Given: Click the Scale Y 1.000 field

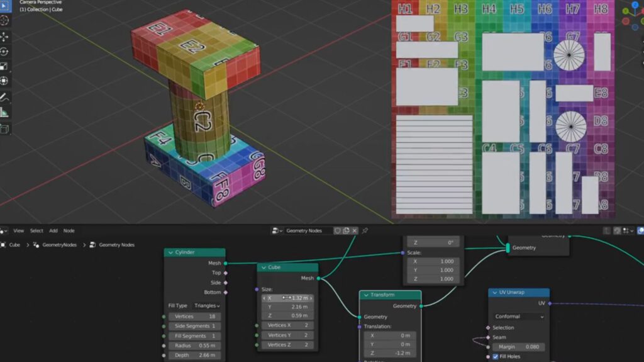Looking at the screenshot, I should click(x=433, y=270).
